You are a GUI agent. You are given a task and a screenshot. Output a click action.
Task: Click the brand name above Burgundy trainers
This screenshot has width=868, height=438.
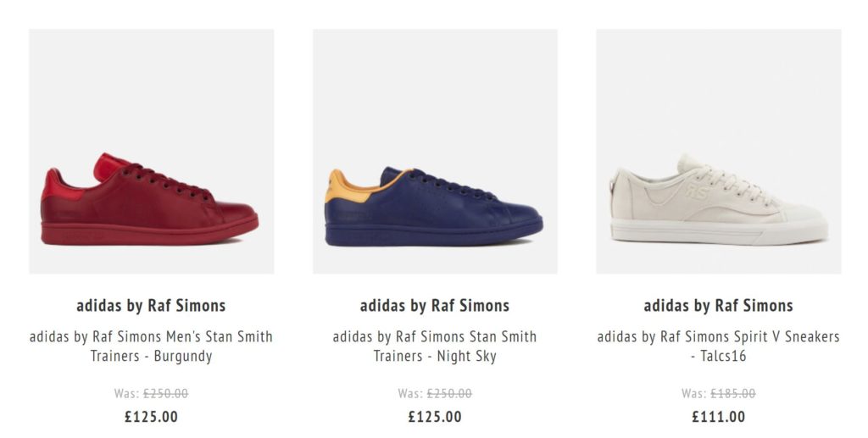click(151, 305)
